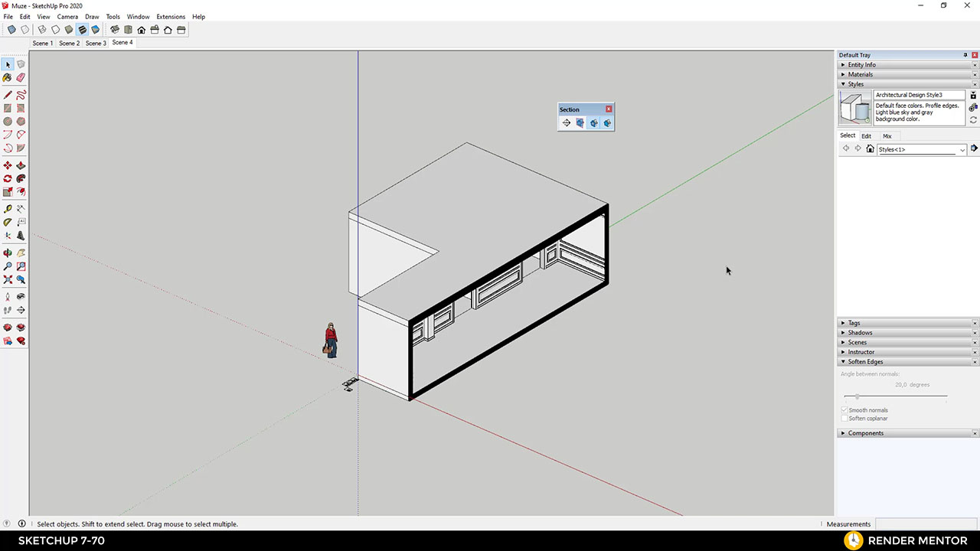The height and width of the screenshot is (551, 980).
Task: Activate the Orbit tool
Action: 8,253
